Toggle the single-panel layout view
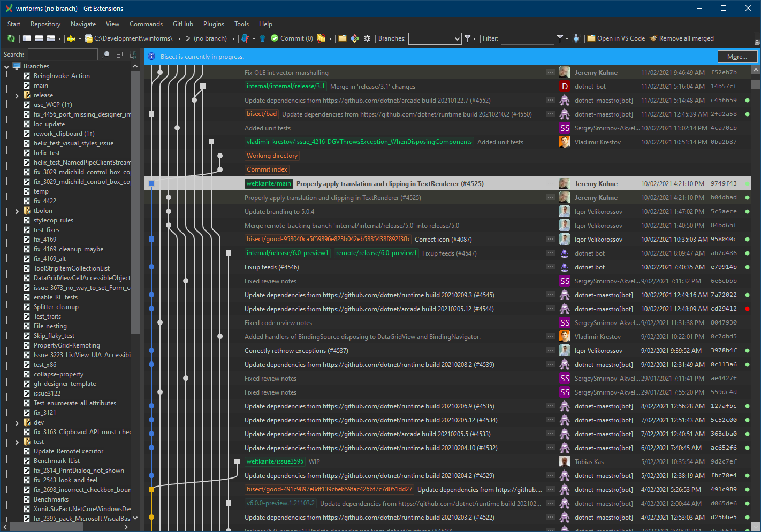The image size is (761, 532). pos(27,38)
